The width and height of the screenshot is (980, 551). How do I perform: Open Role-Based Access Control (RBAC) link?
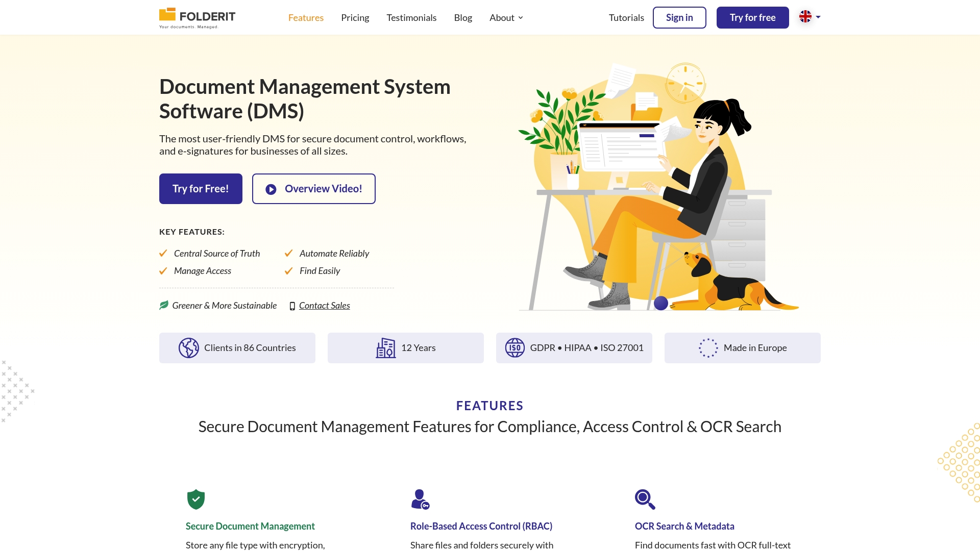click(x=481, y=526)
